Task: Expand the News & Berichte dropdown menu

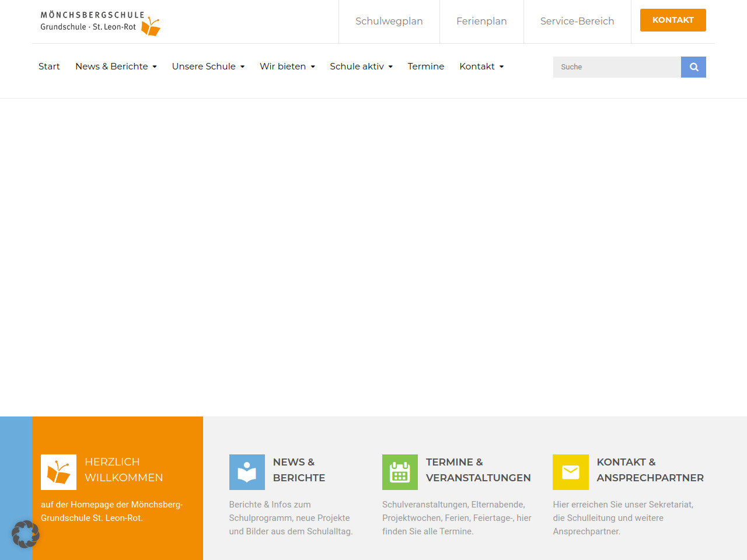Action: (116, 66)
